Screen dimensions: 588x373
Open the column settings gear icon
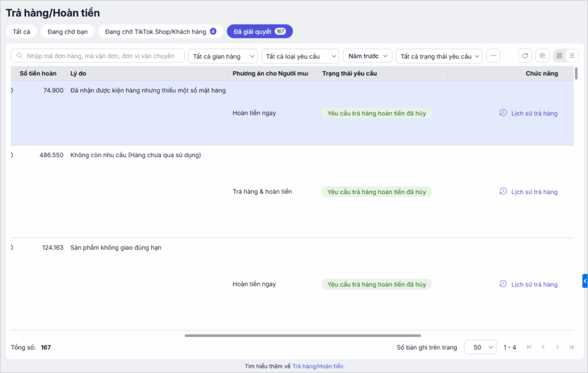point(542,56)
